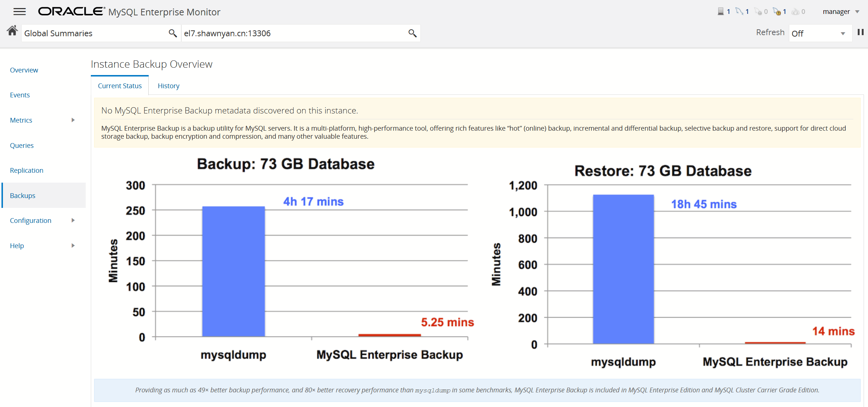This screenshot has width=868, height=407.
Task: Switch to the History tab
Action: tap(168, 86)
